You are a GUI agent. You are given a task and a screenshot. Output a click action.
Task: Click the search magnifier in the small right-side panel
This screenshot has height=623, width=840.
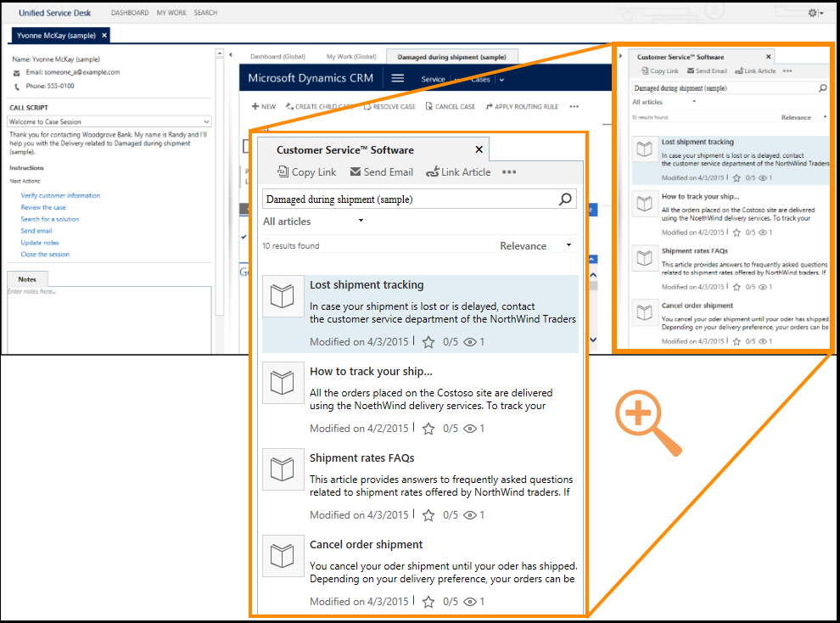pyautogui.click(x=823, y=88)
